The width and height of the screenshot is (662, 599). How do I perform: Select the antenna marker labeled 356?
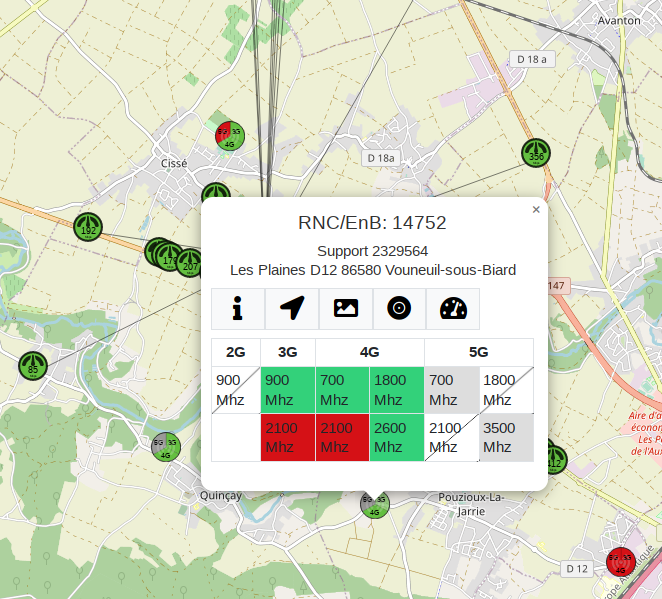click(536, 153)
